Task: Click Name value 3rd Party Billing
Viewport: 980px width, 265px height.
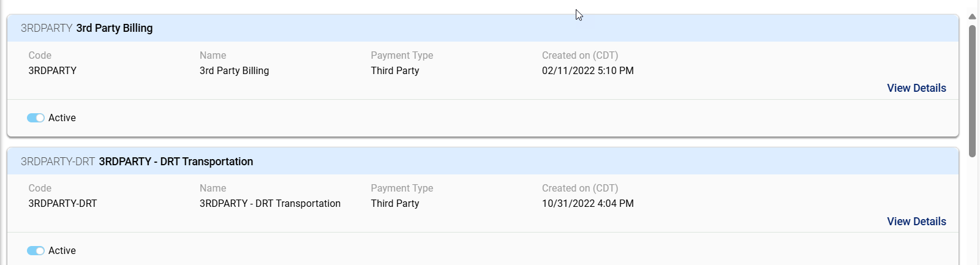Action: pyautogui.click(x=234, y=70)
